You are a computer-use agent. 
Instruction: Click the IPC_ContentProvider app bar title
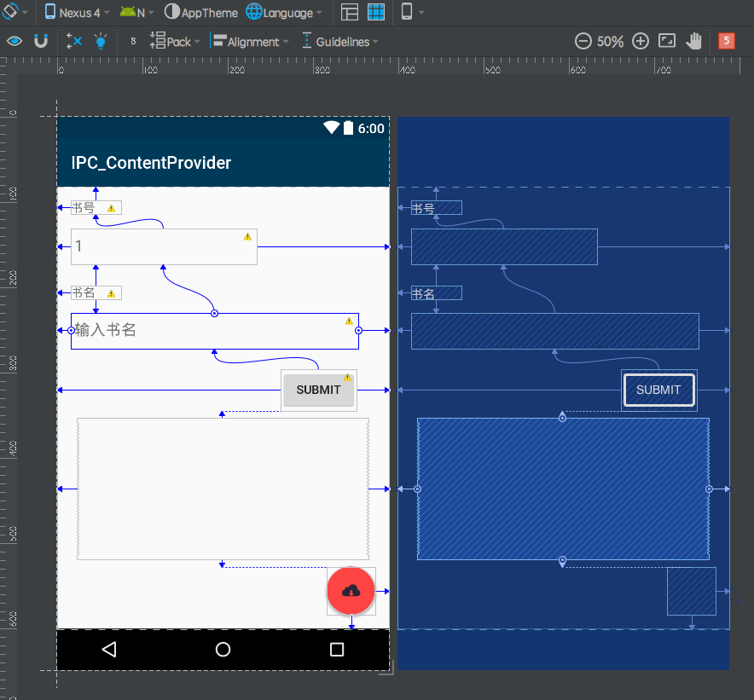pos(151,163)
